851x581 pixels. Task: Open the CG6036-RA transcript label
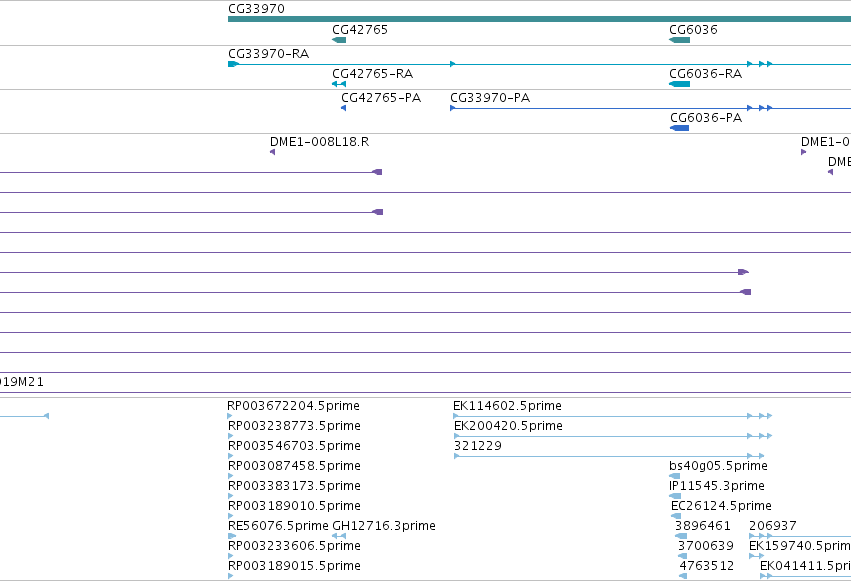tap(706, 74)
